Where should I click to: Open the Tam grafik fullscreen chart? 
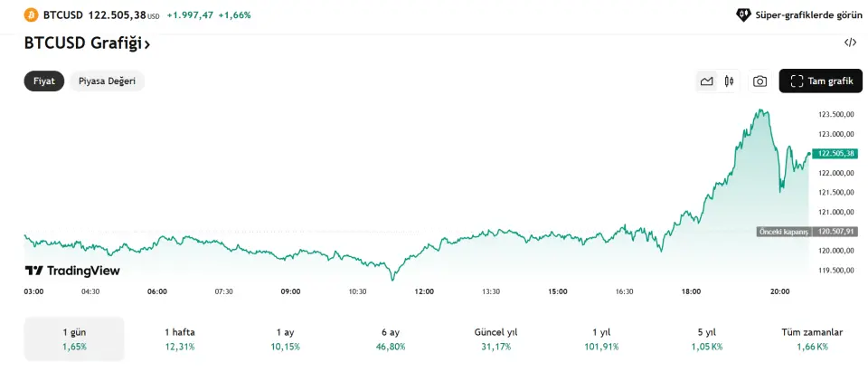(821, 81)
